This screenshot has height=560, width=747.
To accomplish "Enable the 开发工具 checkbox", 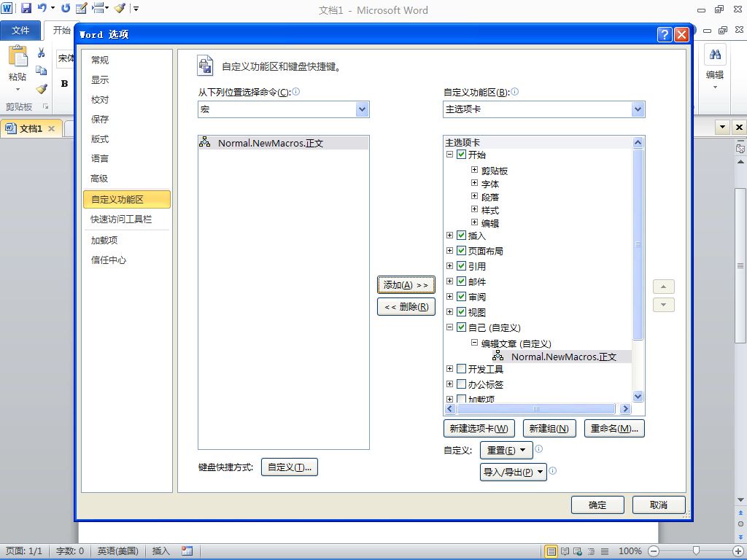I will pos(461,368).
